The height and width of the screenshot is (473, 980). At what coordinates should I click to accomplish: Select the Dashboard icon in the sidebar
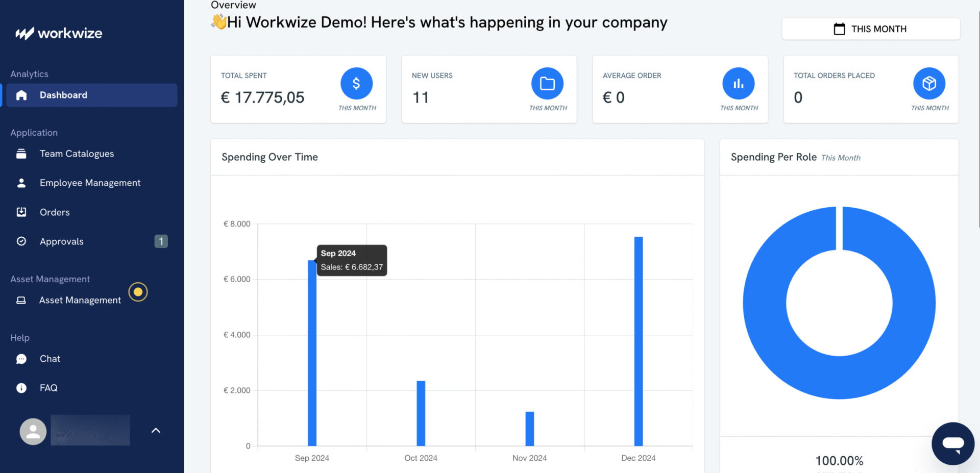click(x=21, y=95)
